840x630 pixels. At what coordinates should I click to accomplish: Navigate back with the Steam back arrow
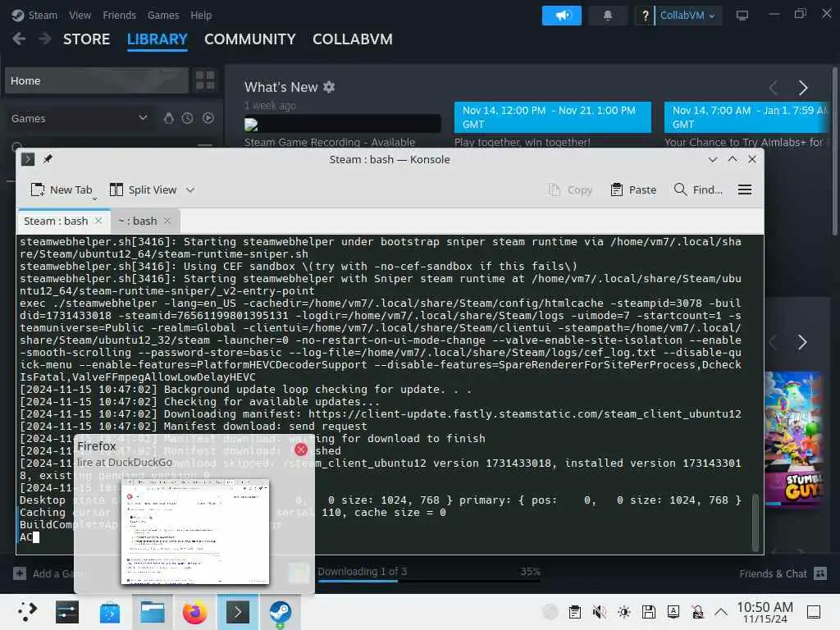click(19, 39)
